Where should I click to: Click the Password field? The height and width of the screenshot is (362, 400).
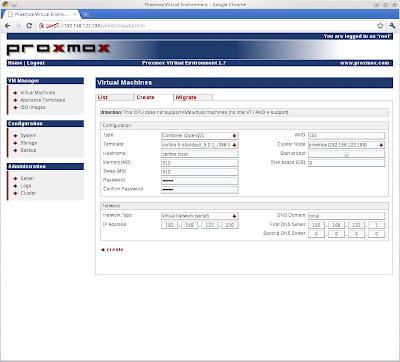[200, 181]
